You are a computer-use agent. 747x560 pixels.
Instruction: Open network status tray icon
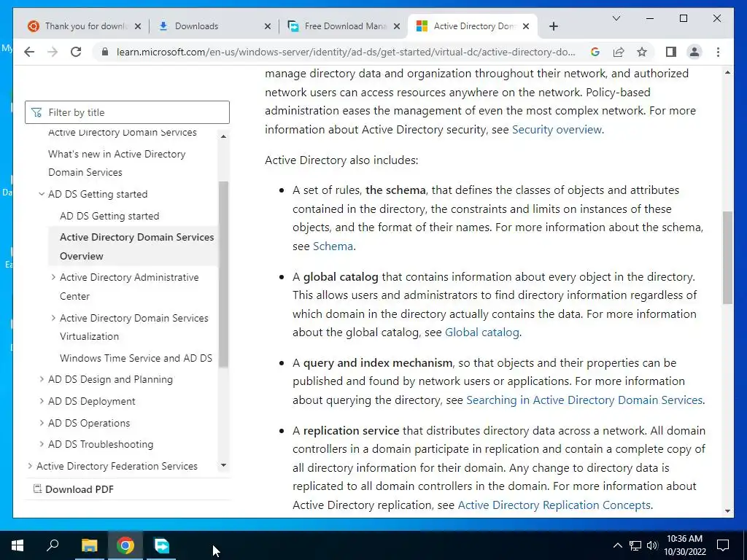click(x=635, y=545)
